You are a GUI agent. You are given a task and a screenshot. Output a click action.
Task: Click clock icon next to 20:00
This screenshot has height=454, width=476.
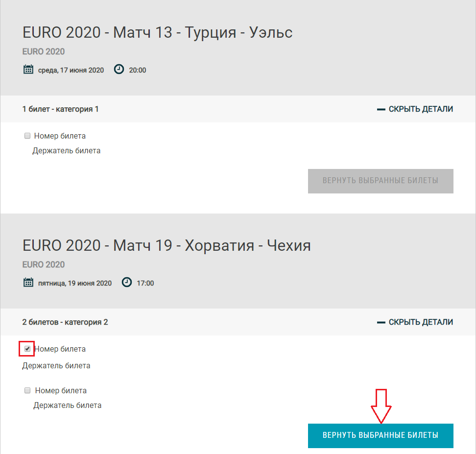(x=119, y=69)
